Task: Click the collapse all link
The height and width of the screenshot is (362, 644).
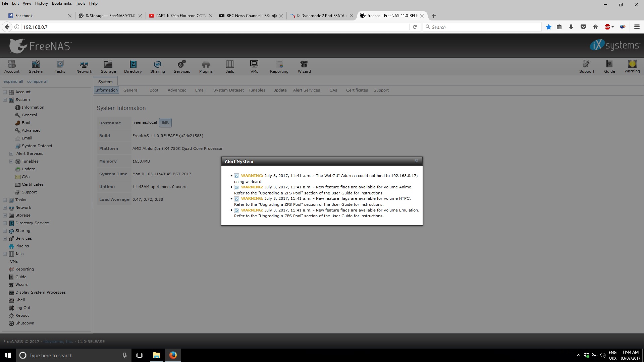Action: coord(38,81)
